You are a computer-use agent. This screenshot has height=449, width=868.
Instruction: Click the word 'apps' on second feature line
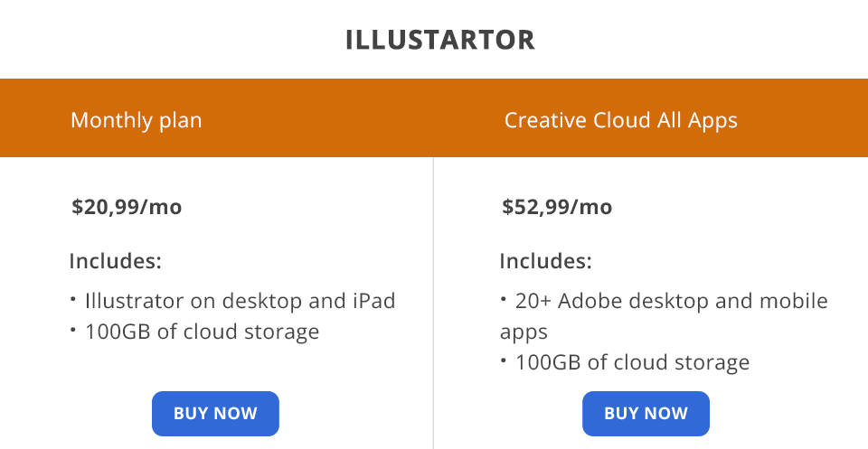(x=524, y=332)
